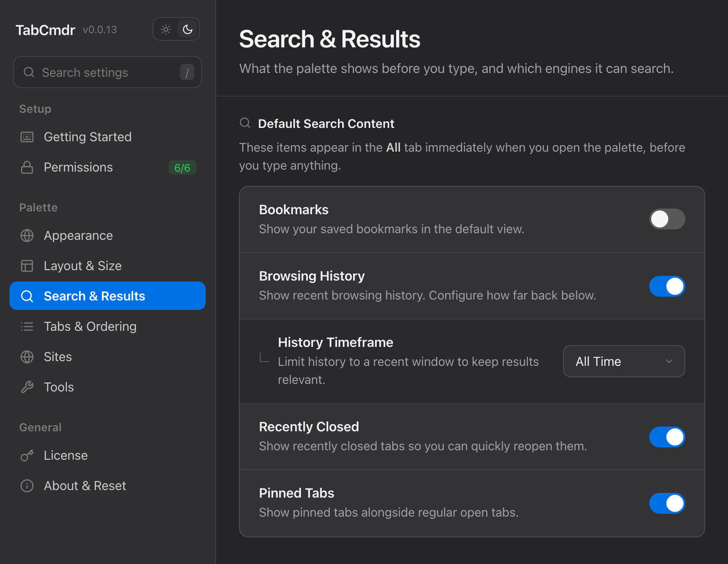Click the globe icon beside Sites
This screenshot has width=728, height=564.
pyautogui.click(x=27, y=357)
